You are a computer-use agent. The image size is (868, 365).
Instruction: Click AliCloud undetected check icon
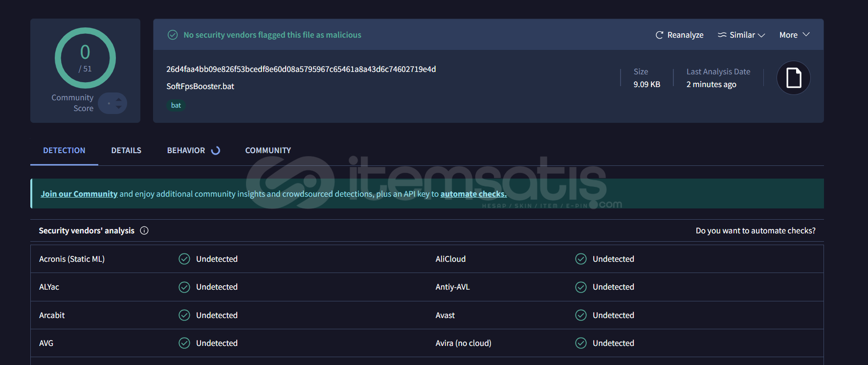tap(581, 259)
